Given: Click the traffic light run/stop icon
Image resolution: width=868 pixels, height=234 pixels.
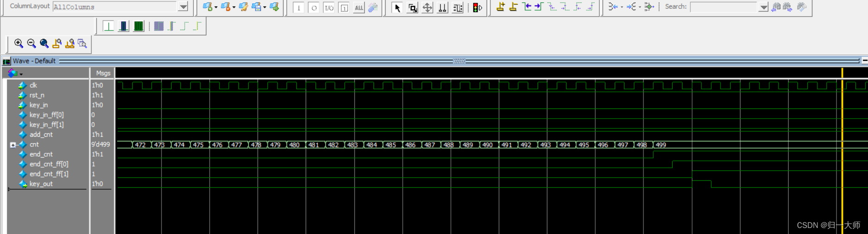Looking at the screenshot, I should pyautogui.click(x=477, y=7).
